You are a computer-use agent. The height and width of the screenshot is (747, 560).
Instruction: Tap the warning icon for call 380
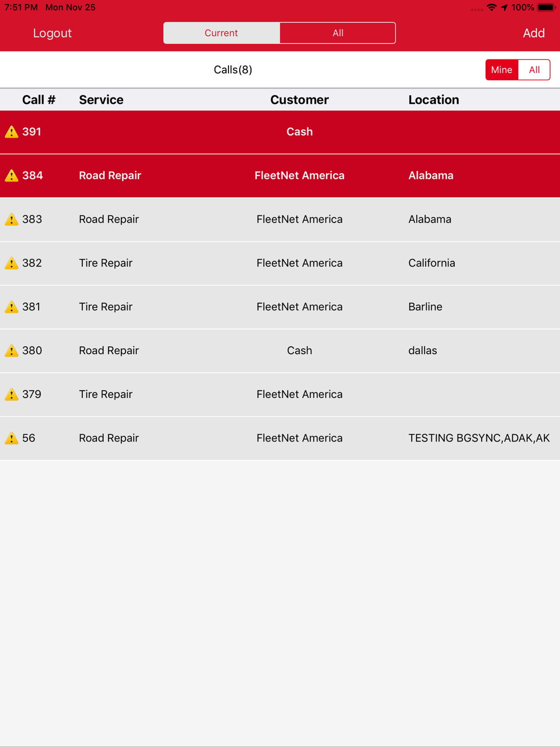click(x=11, y=350)
